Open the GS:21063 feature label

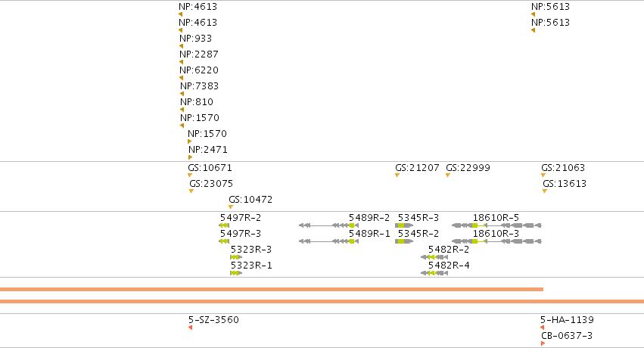click(x=563, y=167)
